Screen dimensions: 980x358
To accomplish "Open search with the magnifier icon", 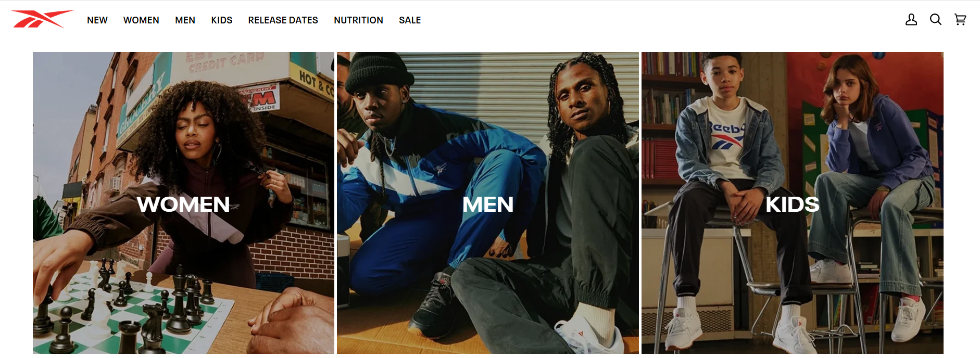I will pos(936,20).
